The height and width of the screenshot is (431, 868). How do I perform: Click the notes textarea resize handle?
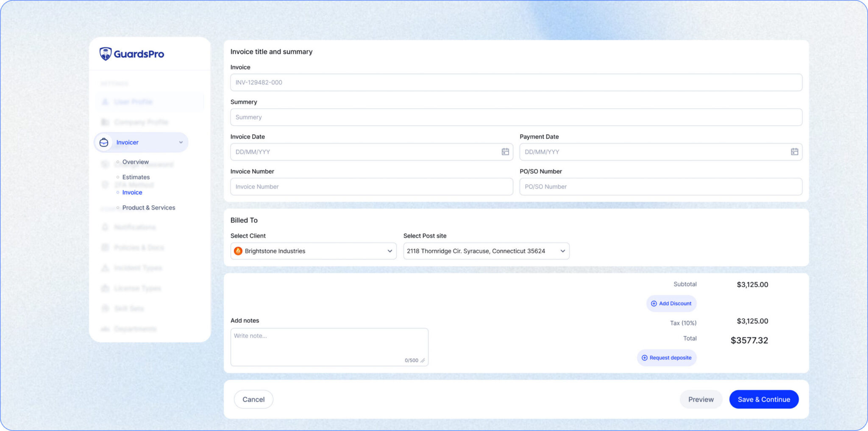pos(423,361)
